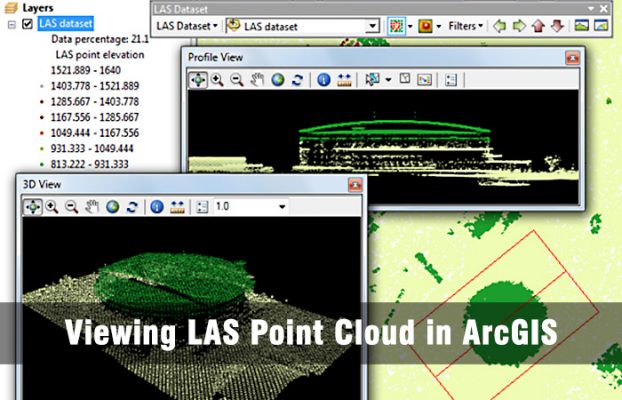Click the options list icon in Profile View
This screenshot has height=400, width=622.
point(451,80)
